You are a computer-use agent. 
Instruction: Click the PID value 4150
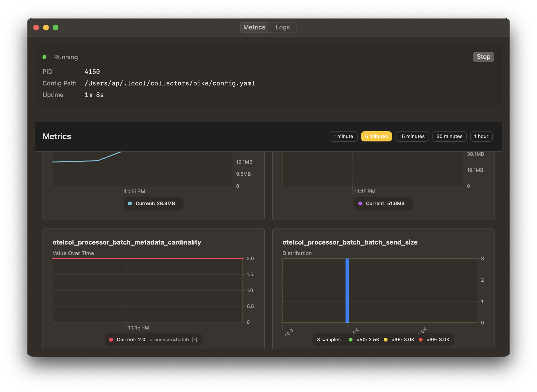click(x=92, y=72)
